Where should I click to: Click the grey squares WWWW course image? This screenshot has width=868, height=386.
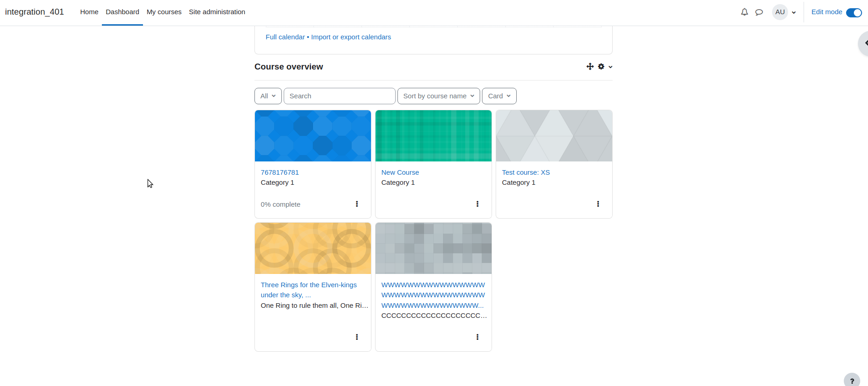point(434,248)
